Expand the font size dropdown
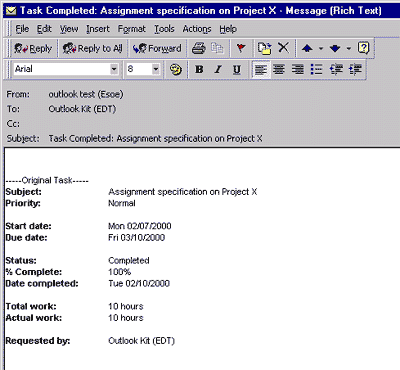 [x=156, y=69]
